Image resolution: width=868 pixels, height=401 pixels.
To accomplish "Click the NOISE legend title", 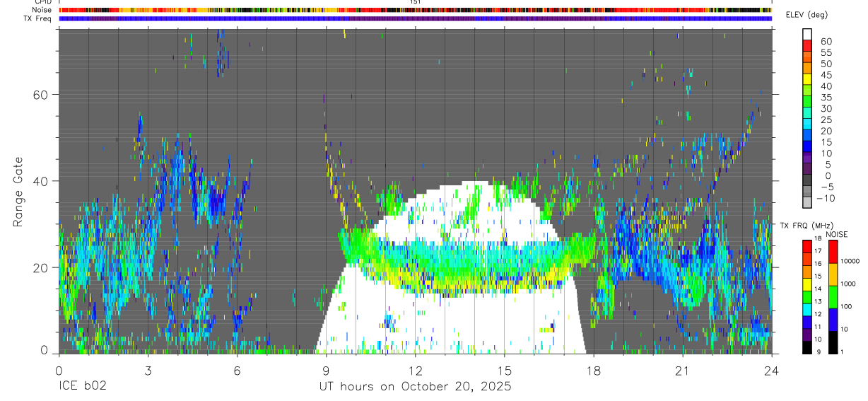I will coord(837,234).
